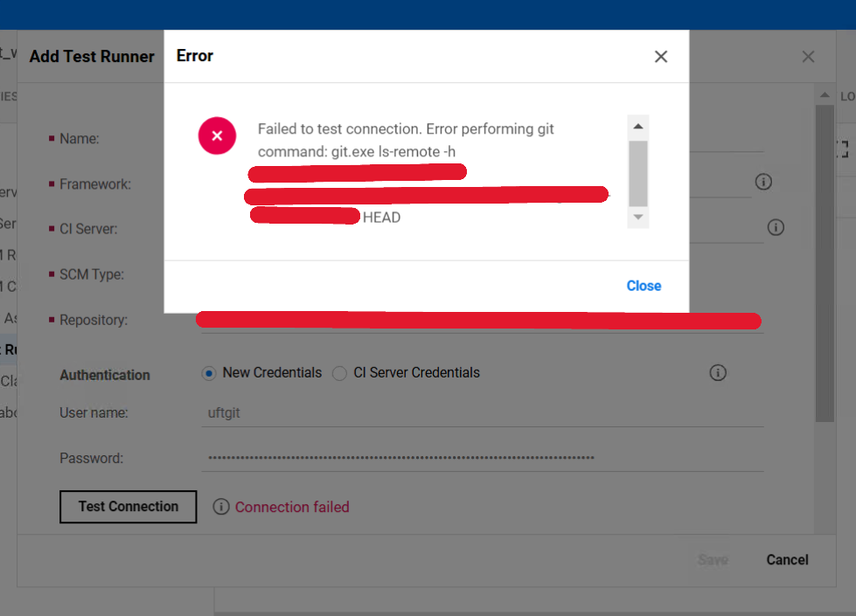Click the Repository field label
The width and height of the screenshot is (856, 616).
[x=94, y=320]
